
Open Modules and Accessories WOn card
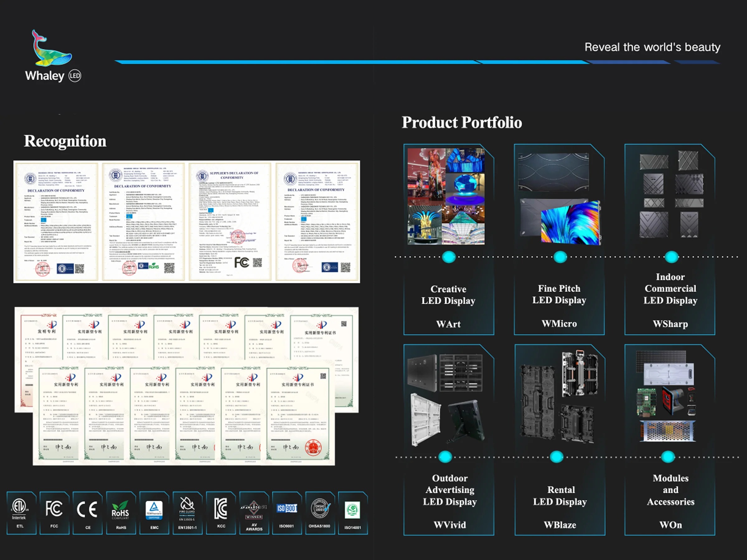[670, 440]
